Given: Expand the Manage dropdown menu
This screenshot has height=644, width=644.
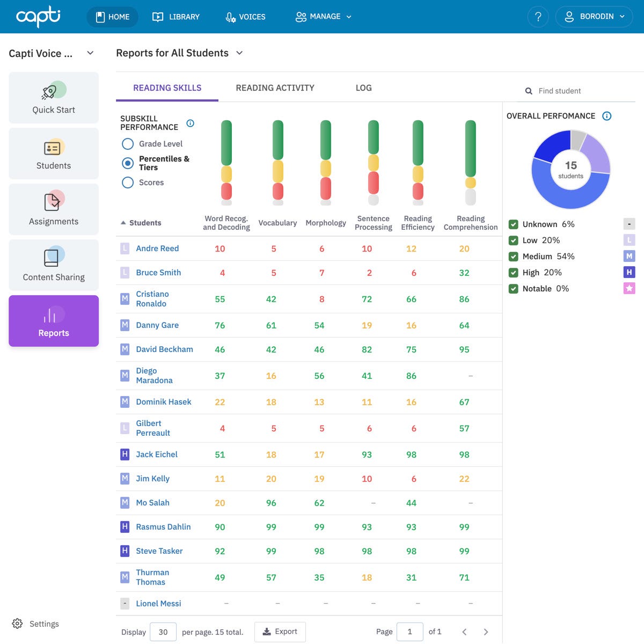Looking at the screenshot, I should pyautogui.click(x=324, y=17).
